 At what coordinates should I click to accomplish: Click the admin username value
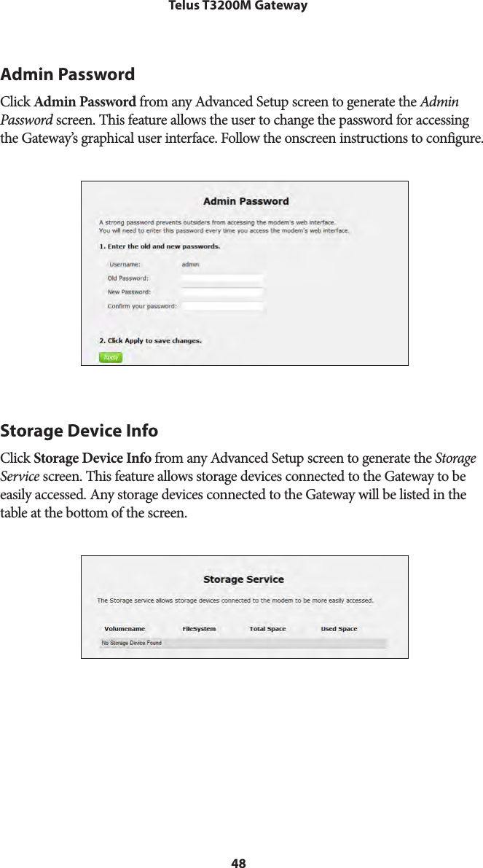click(x=190, y=265)
